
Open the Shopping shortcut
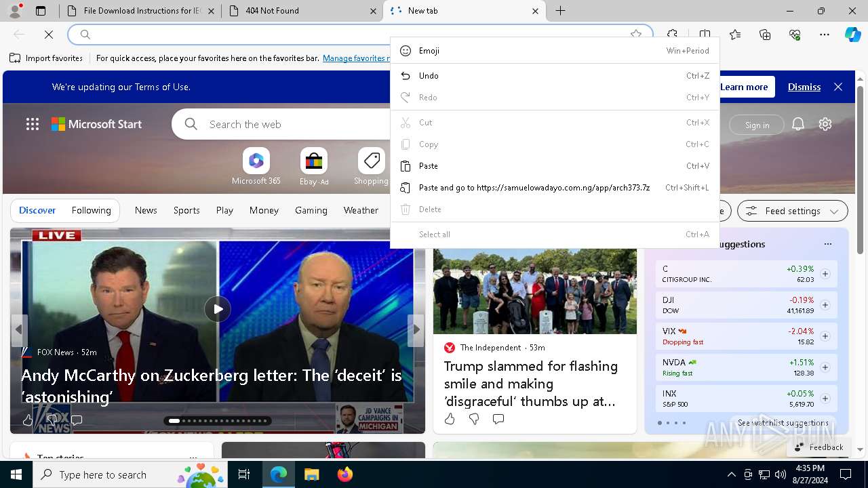[372, 166]
